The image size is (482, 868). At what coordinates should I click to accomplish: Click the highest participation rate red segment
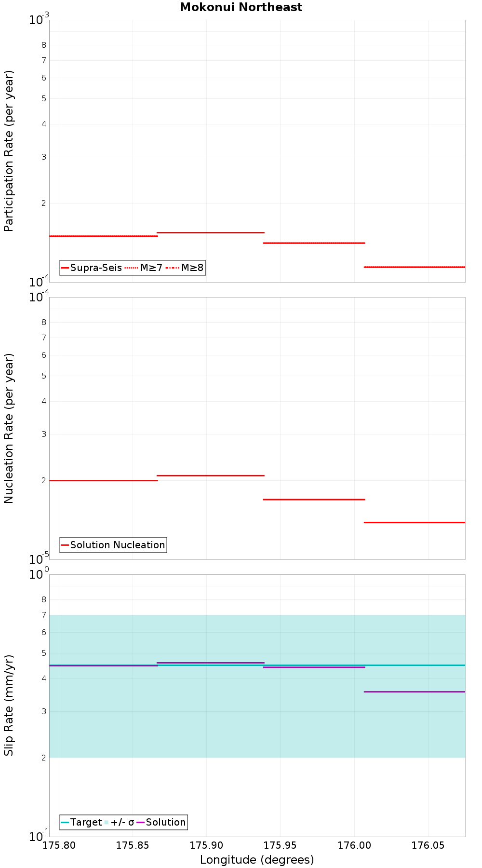coord(211,232)
